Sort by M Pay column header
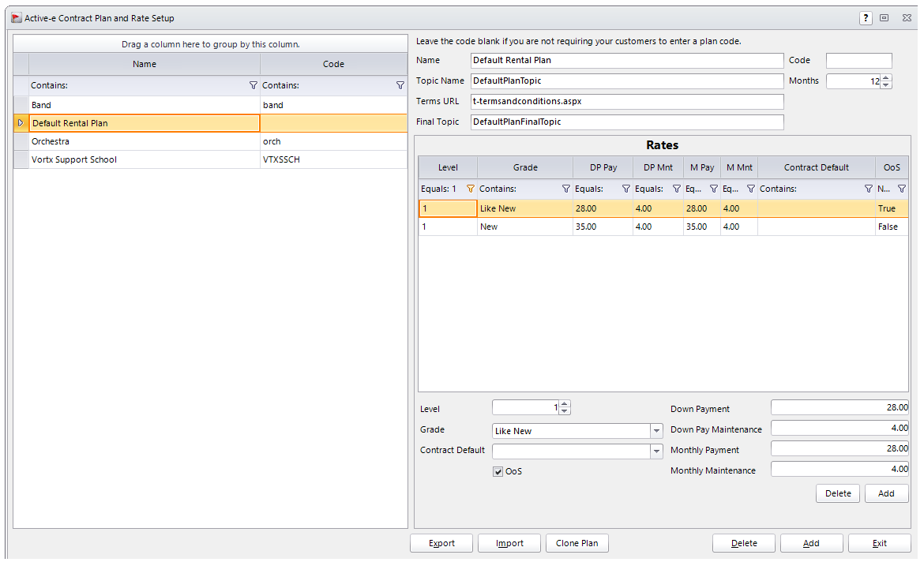 click(x=702, y=167)
